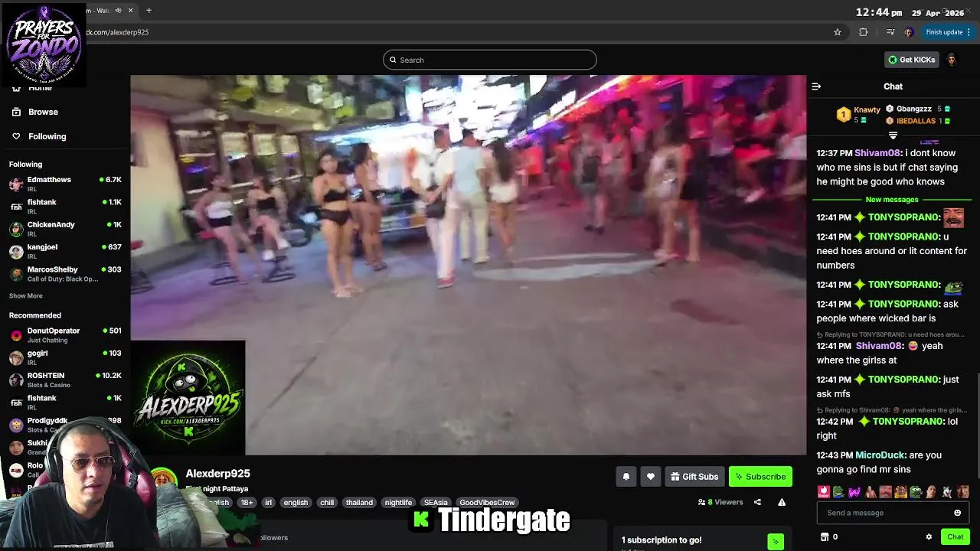Open gogirl recommended channel
Image resolution: width=980 pixels, height=551 pixels.
[x=65, y=357]
